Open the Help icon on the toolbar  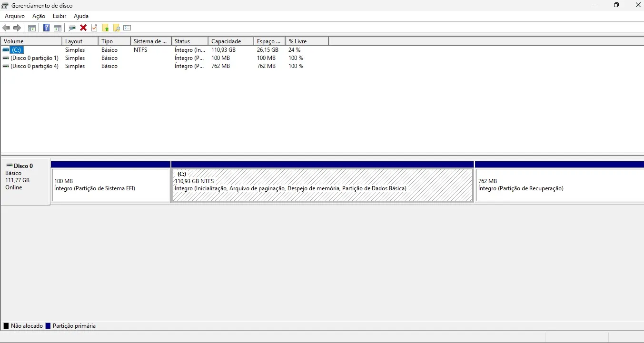tap(46, 28)
